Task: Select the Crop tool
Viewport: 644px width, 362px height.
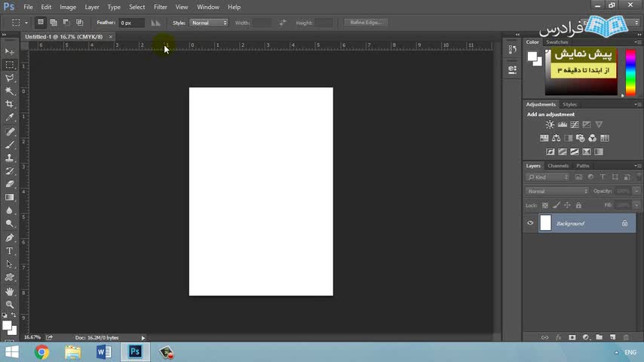Action: point(10,104)
